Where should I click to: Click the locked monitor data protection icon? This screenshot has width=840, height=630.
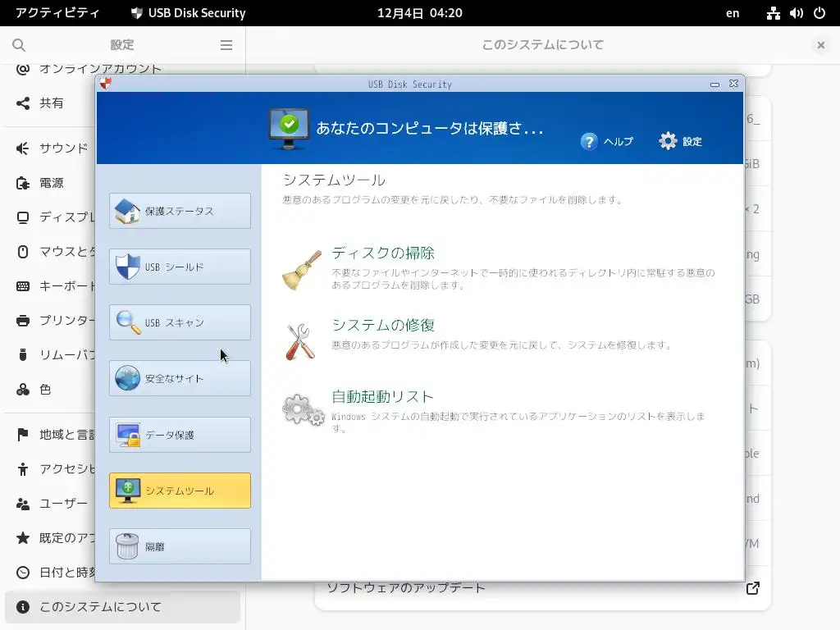(x=128, y=435)
